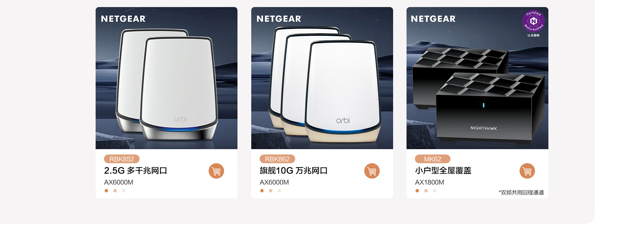This screenshot has width=644, height=250.
Task: Add RBK852 to cart via cart icon
Action: (x=216, y=171)
